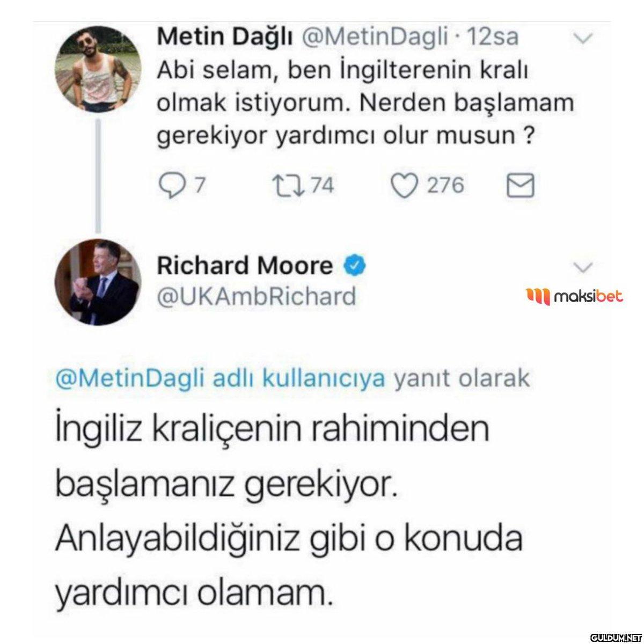Open the Metin Dağlı display name
This screenshot has width=644, height=644.
(224, 37)
